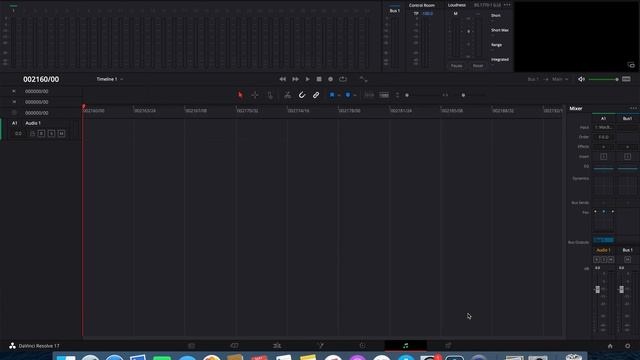Click the blue marker icon

348,95
